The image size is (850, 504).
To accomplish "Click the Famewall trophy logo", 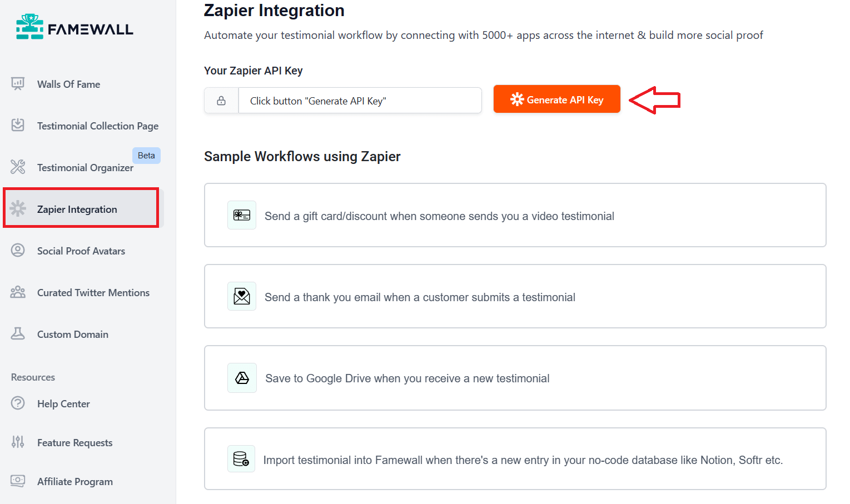I will (x=29, y=27).
